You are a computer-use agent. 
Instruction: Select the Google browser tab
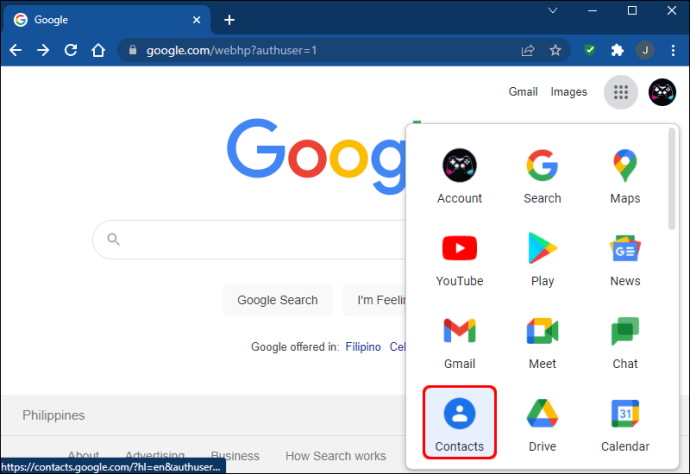(x=106, y=20)
